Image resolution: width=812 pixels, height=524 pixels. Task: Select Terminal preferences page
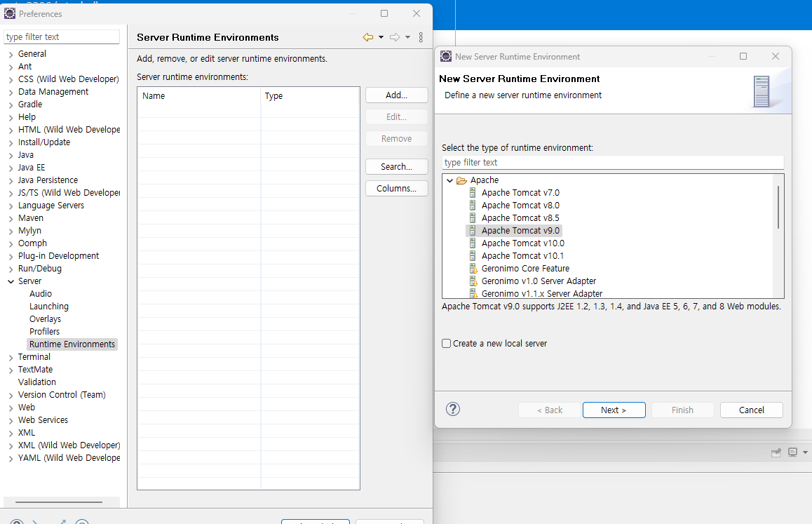pos(34,357)
